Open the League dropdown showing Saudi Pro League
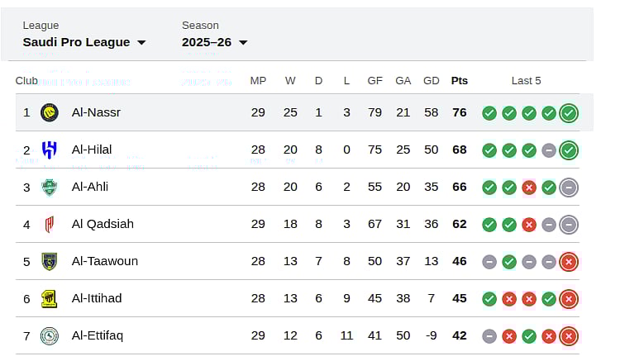The width and height of the screenshot is (644, 361). pos(83,42)
